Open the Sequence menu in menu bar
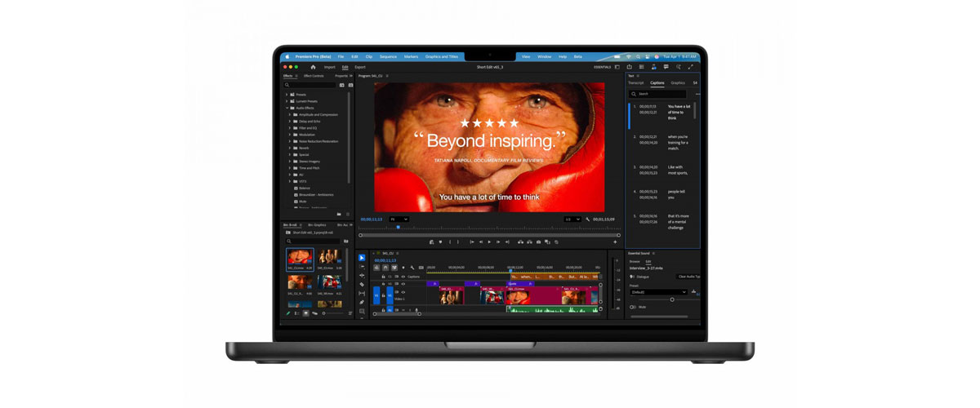Image resolution: width=980 pixels, height=408 pixels. (388, 57)
